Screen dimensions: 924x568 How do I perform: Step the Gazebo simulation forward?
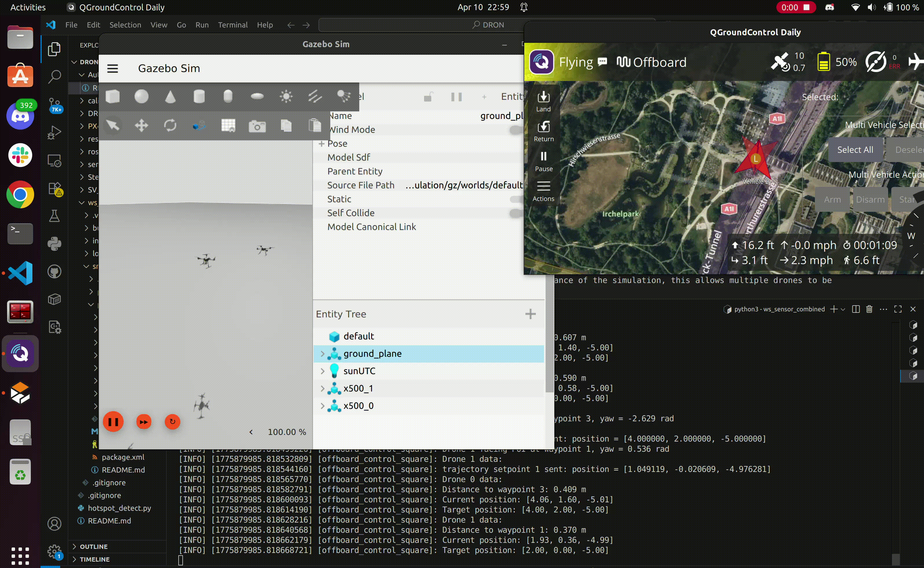[x=144, y=422]
